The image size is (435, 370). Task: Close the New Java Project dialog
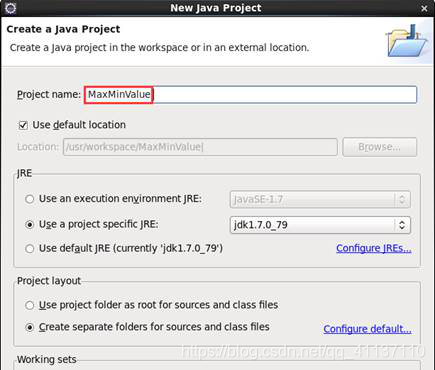[424, 8]
